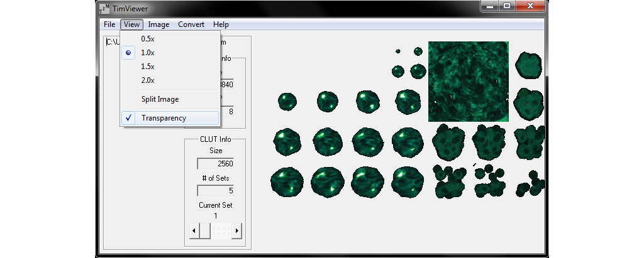Screen dimensions: 644x258
Task: Click the Current Set scrollbar right arrow
Action: pyautogui.click(x=236, y=231)
